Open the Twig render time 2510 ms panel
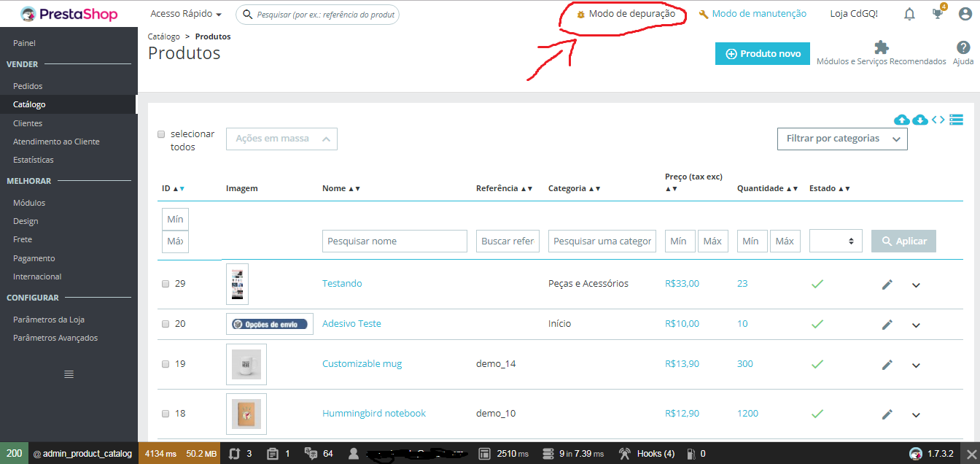This screenshot has width=980, height=464. coord(504,453)
